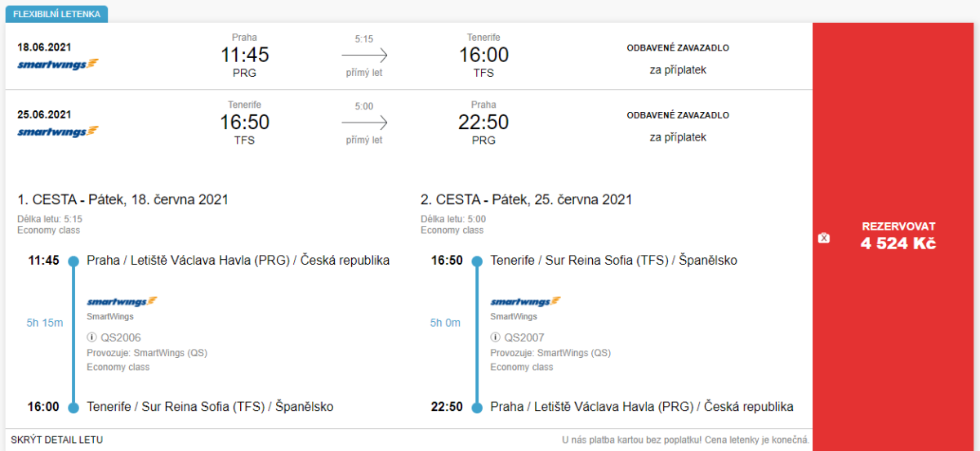Screen dimensions: 980x451
Task: Click the 22:50 arrival timeline dot
Action: tap(477, 407)
